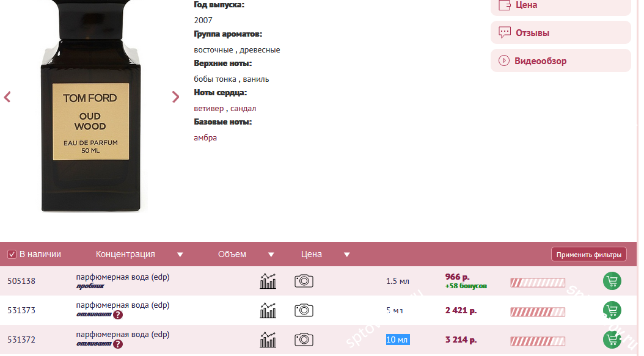This screenshot has height=356, width=644.
Task: Click the price 2 421 р.
Action: pos(461,310)
